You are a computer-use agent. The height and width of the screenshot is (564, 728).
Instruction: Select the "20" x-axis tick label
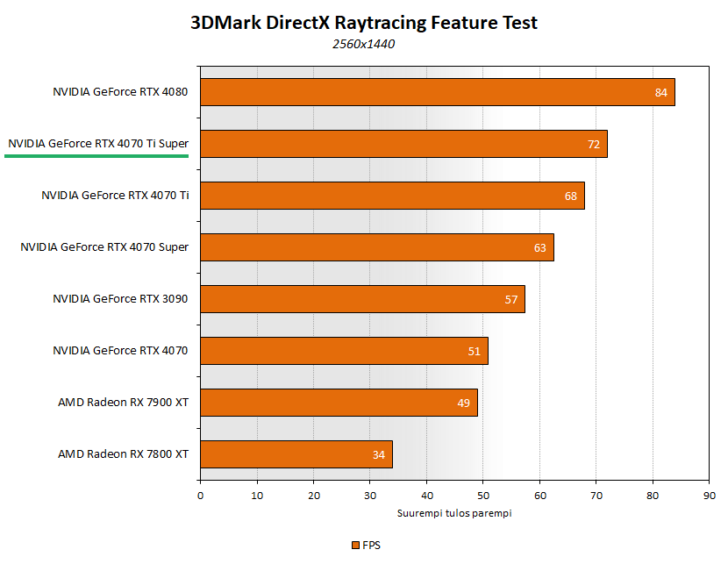(314, 496)
